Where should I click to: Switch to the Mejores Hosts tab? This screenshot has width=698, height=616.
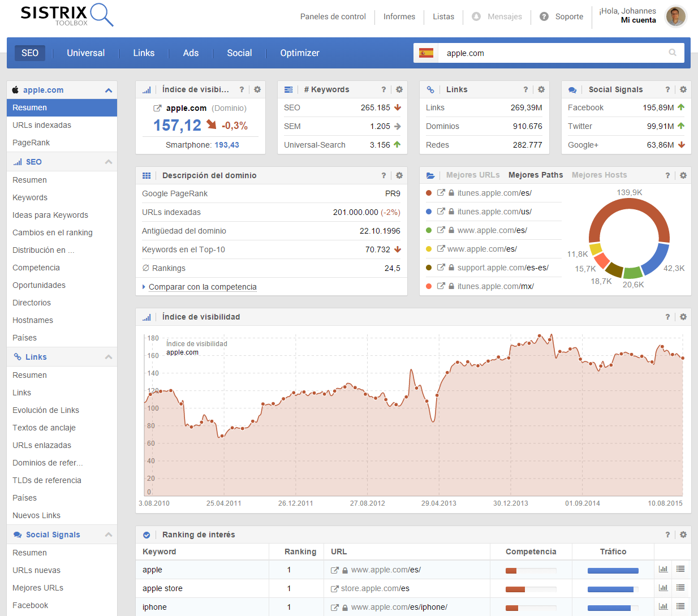pyautogui.click(x=599, y=175)
